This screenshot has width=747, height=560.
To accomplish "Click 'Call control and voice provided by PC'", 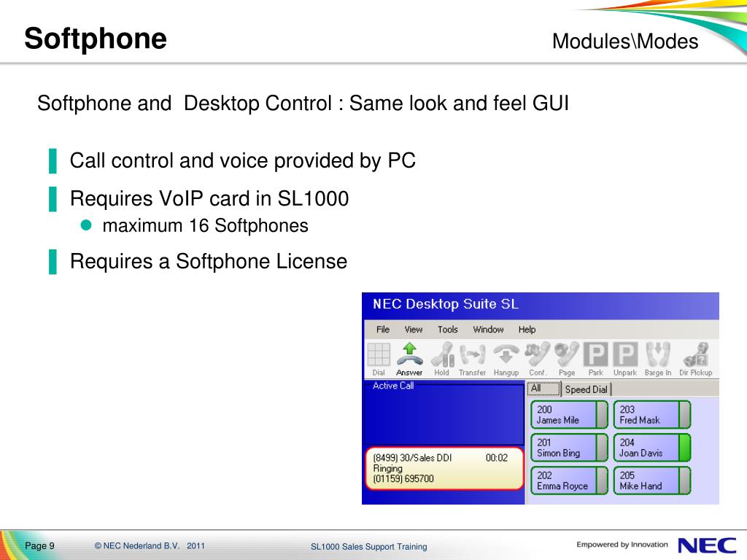I will click(x=242, y=160).
